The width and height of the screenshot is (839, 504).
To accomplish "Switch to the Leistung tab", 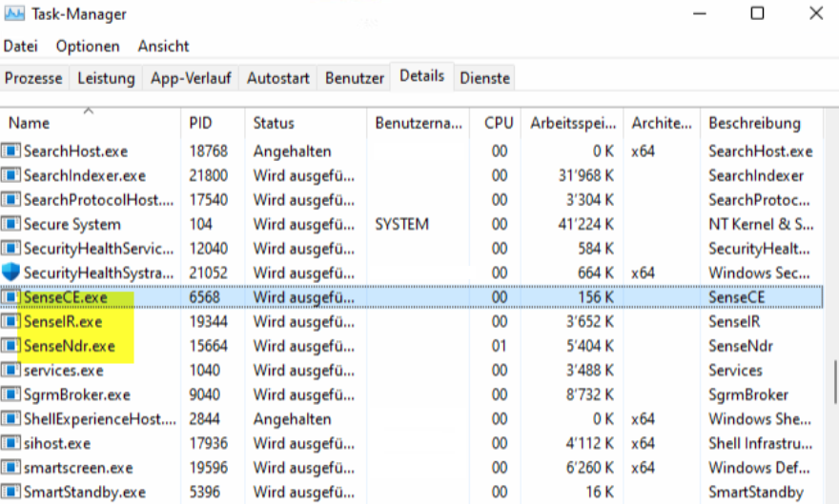I will [x=106, y=78].
